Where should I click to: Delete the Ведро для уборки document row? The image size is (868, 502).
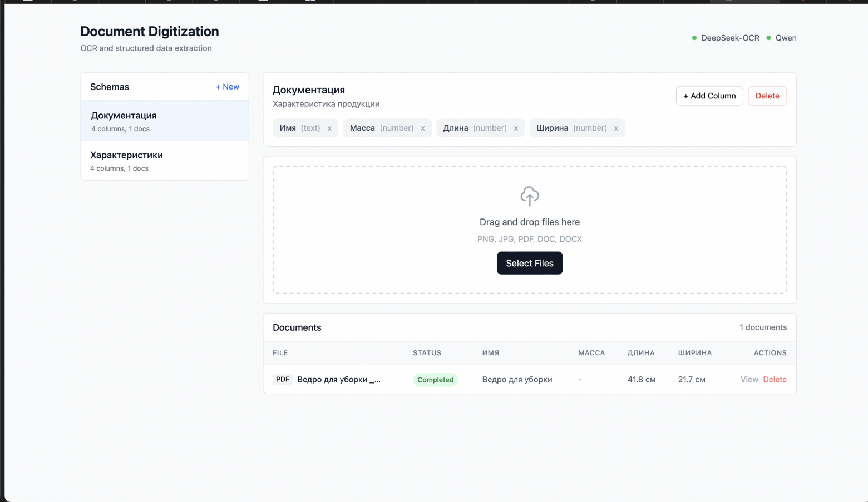click(775, 380)
